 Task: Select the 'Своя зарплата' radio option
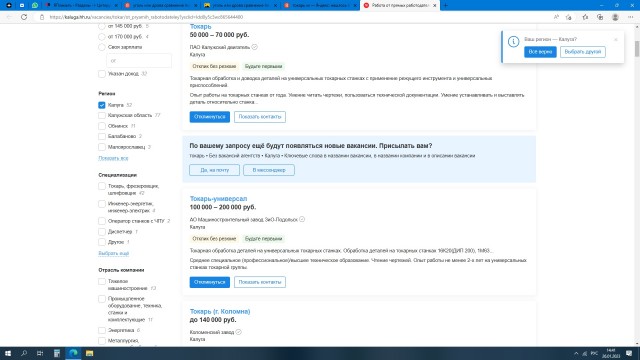102,47
